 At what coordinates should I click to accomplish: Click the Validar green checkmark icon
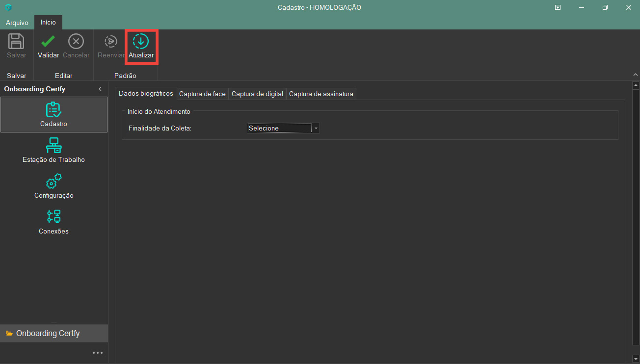coord(48,42)
